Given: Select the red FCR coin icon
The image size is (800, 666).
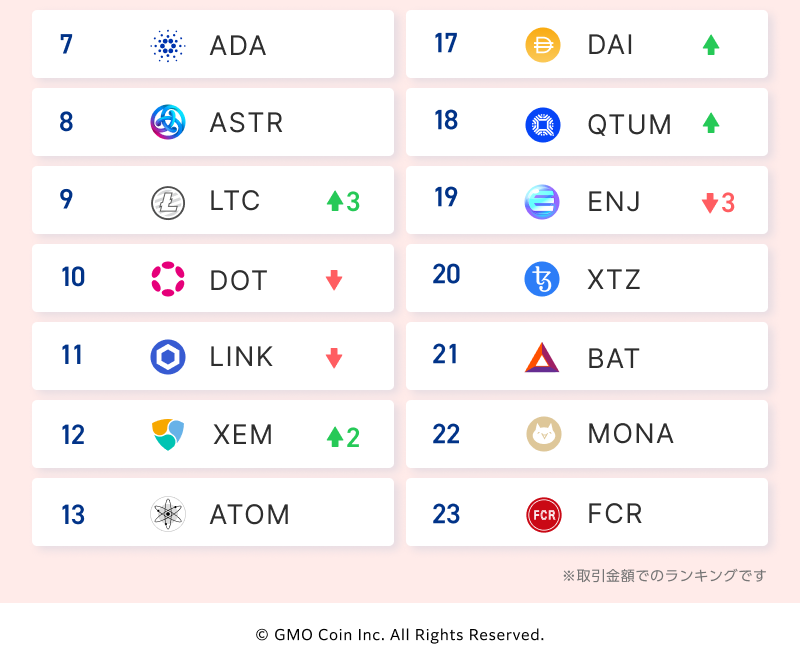Looking at the screenshot, I should (x=543, y=514).
